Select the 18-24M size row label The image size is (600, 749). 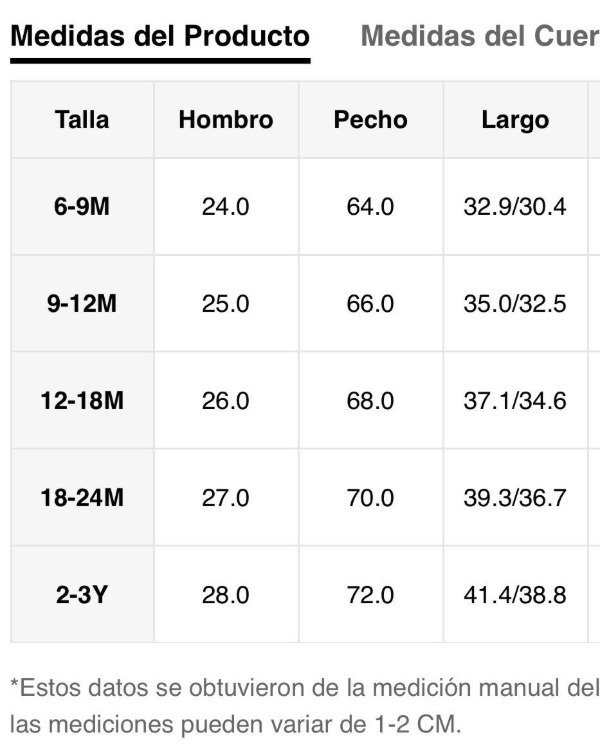tap(82, 497)
